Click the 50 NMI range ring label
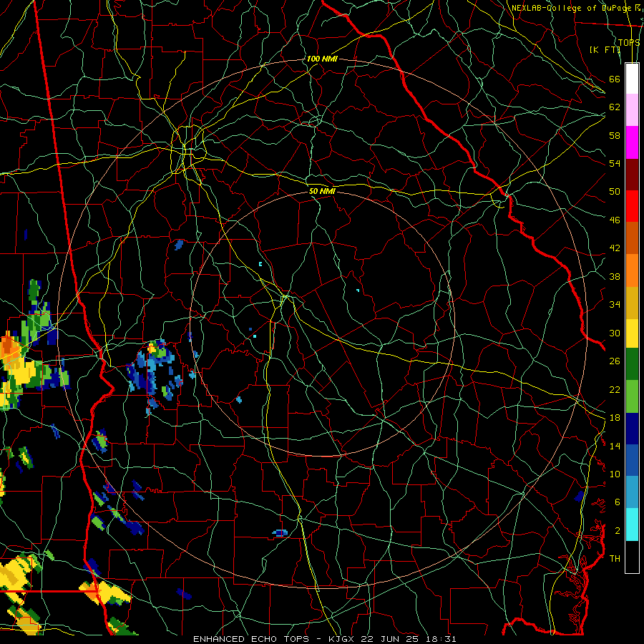The image size is (644, 644). pos(322,191)
